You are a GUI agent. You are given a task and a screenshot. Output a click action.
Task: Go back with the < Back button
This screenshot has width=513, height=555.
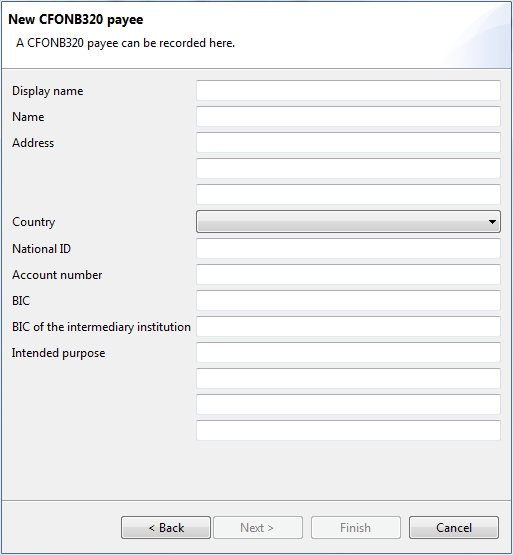pos(166,528)
